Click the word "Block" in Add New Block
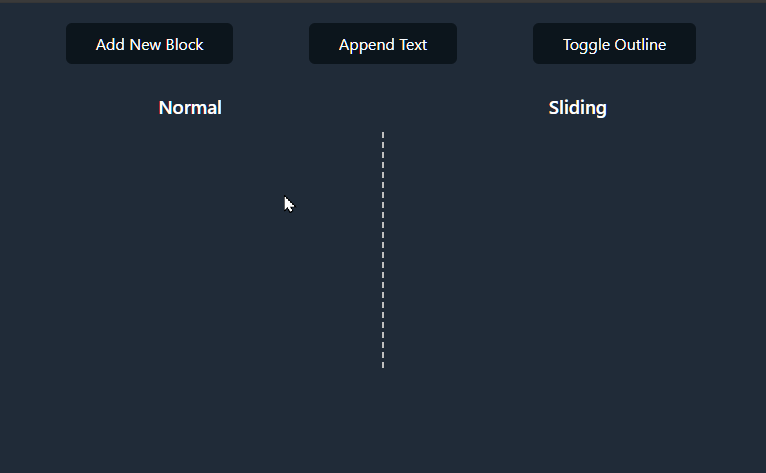The image size is (766, 473). (184, 44)
